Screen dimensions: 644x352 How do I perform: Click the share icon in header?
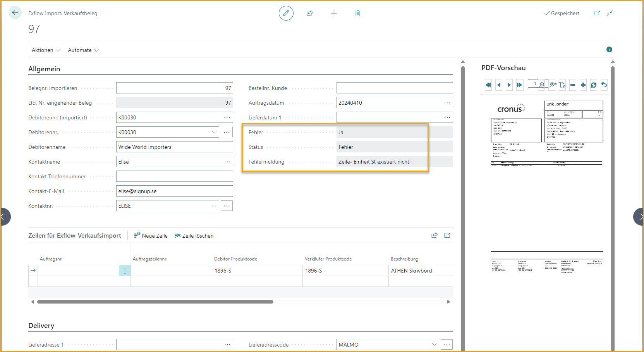[x=310, y=13]
